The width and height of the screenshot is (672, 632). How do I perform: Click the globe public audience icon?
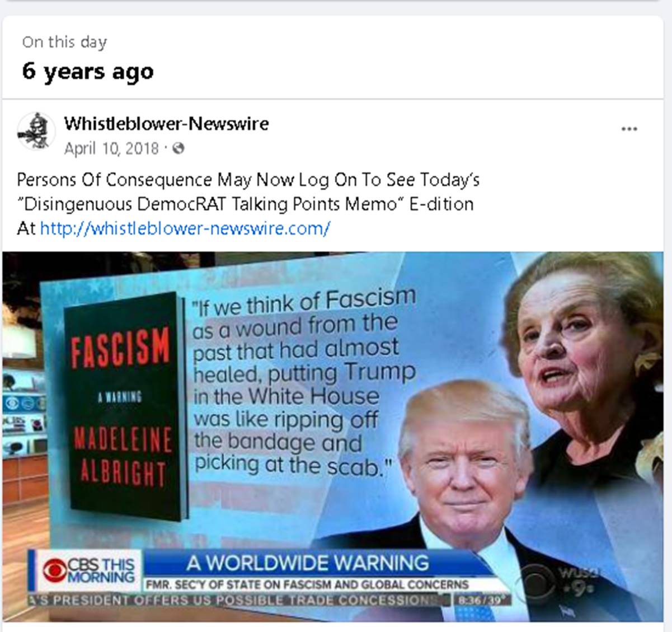coord(178,148)
